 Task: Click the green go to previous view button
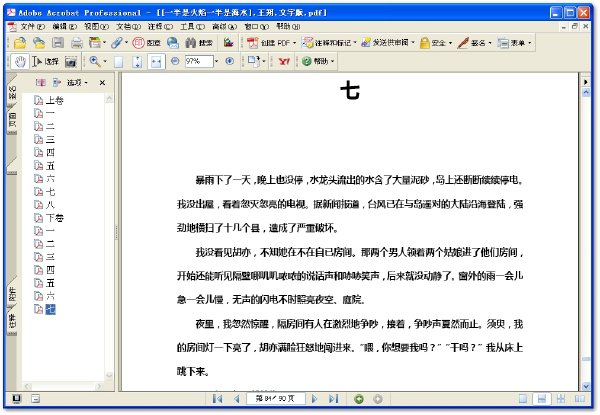(359, 399)
